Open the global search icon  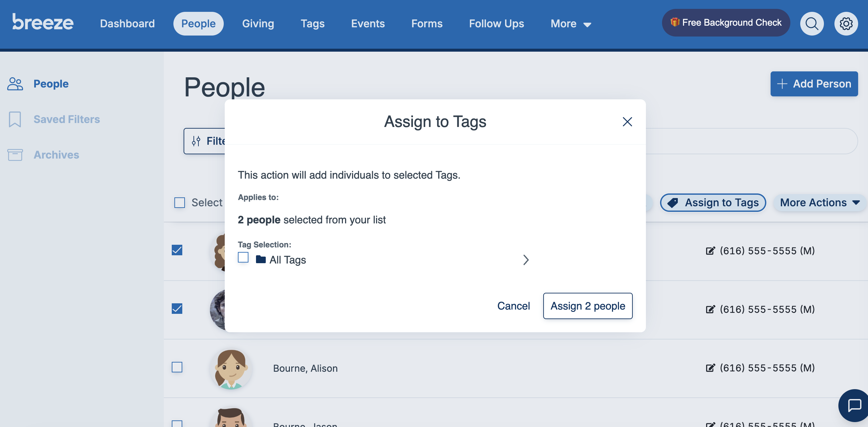811,24
